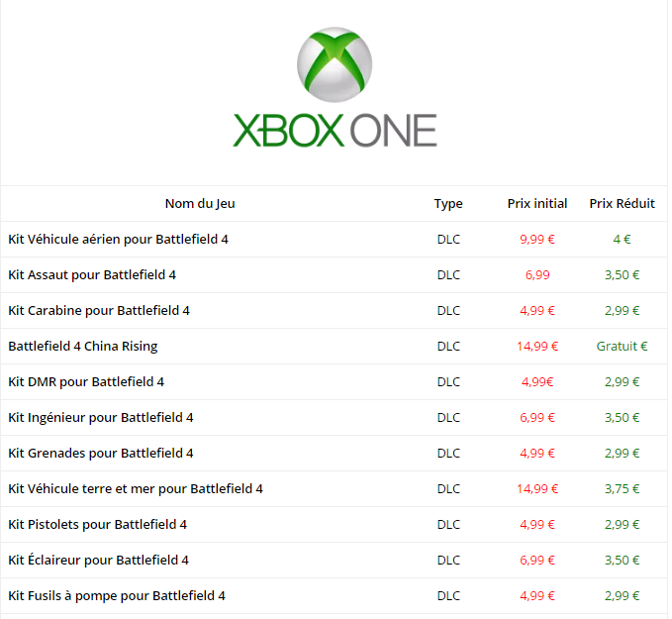The image size is (672, 619).
Task: Open Kit Fusils à pompe pour Battlefield 4
Action: (x=117, y=595)
